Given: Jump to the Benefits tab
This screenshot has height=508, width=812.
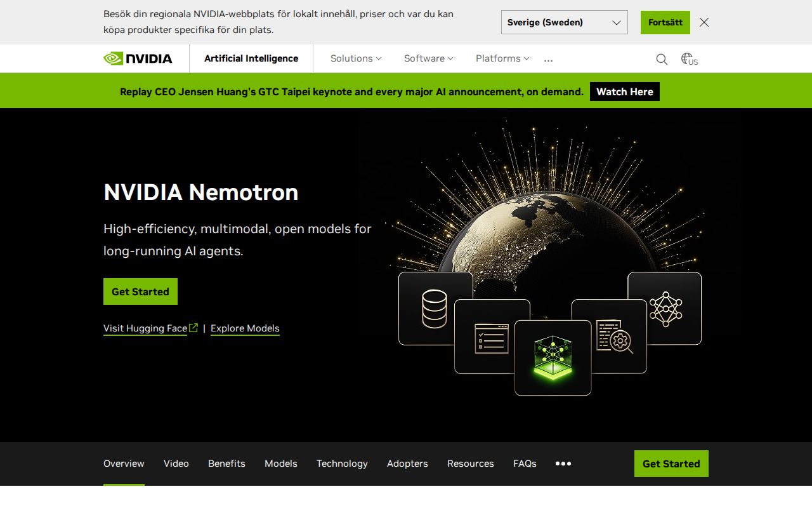Looking at the screenshot, I should [x=226, y=464].
